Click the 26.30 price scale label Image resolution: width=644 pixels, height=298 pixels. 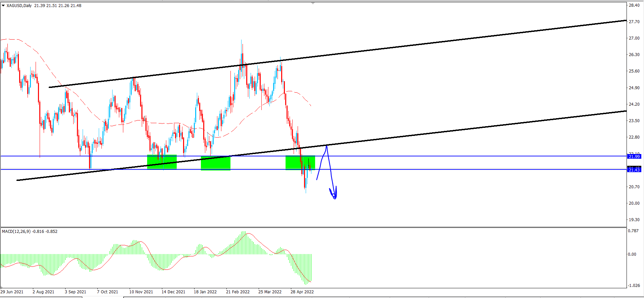click(x=634, y=55)
